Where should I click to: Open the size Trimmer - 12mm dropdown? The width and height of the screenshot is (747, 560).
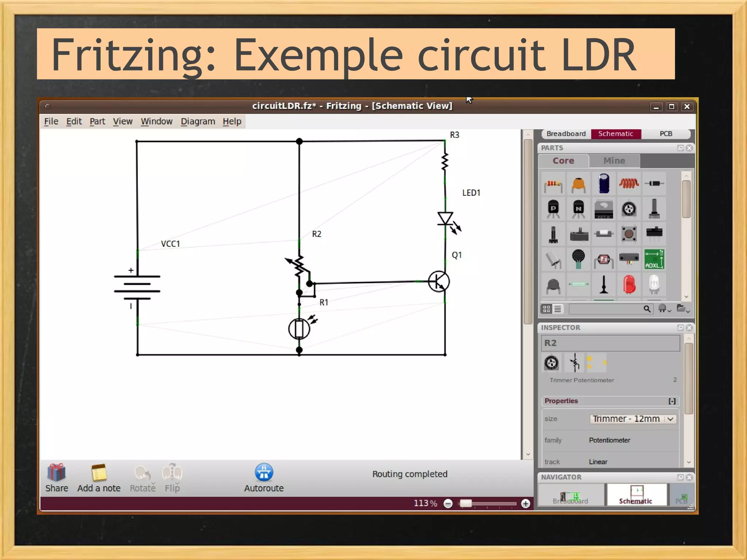pyautogui.click(x=633, y=419)
